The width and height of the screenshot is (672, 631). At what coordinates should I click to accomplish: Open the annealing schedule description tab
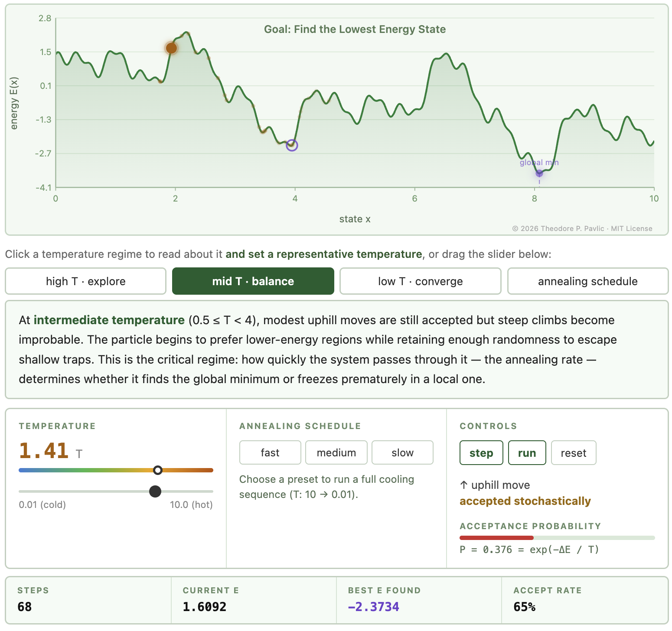(587, 281)
